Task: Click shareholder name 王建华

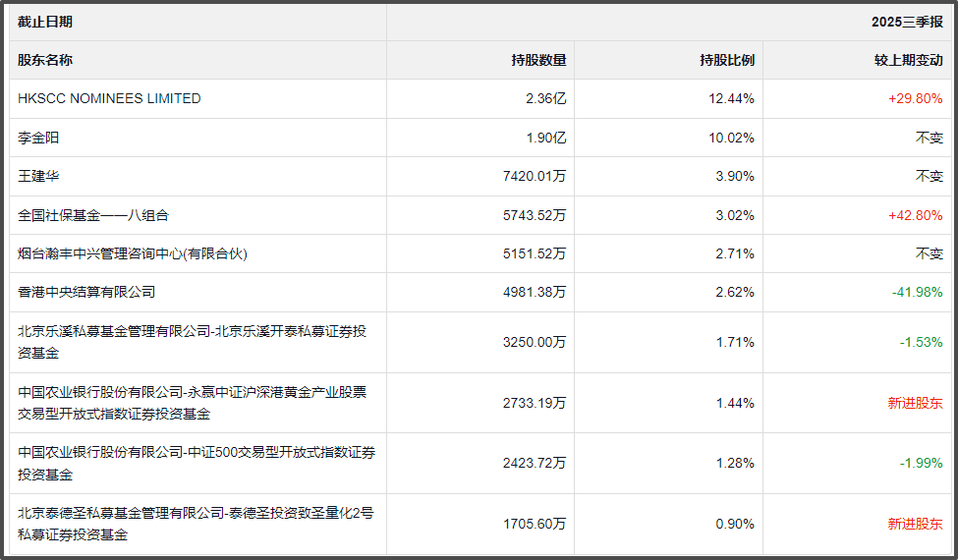Action: point(38,176)
